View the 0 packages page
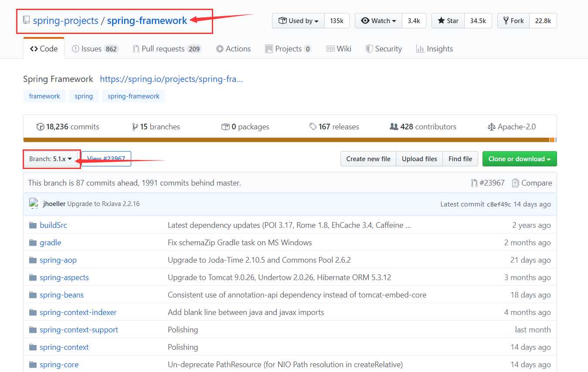Viewport: 588px width, 372px height. click(245, 127)
